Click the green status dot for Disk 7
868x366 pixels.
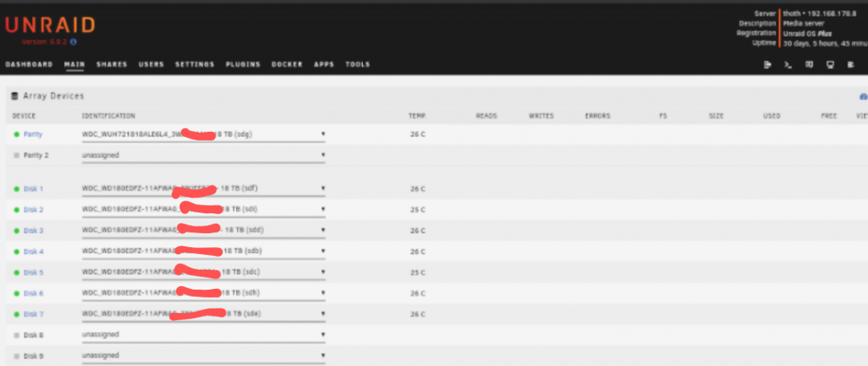(x=16, y=315)
